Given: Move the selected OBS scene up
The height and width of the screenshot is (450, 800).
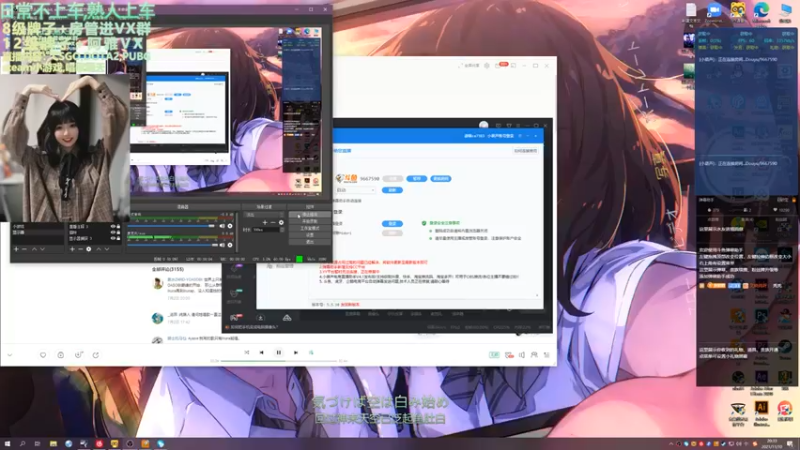Looking at the screenshot, I should [x=34, y=249].
